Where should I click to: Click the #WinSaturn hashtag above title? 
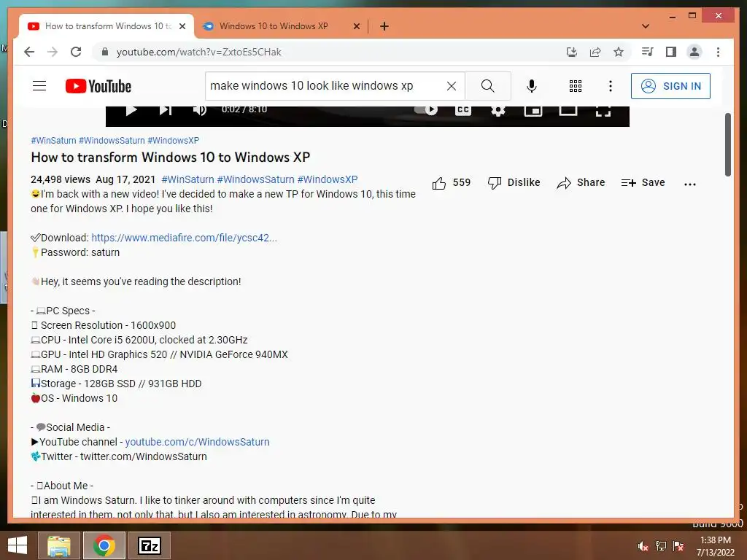pos(53,141)
